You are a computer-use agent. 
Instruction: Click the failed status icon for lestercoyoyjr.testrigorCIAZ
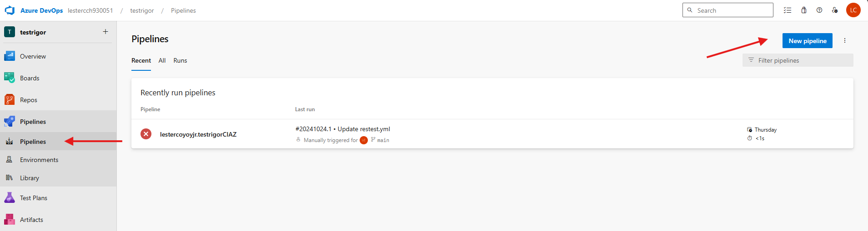[x=146, y=134]
